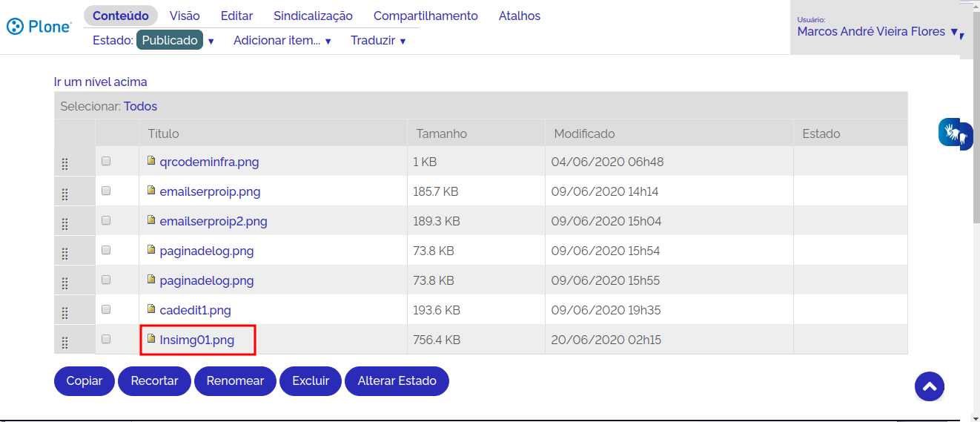Click the Estado column header

click(x=850, y=133)
